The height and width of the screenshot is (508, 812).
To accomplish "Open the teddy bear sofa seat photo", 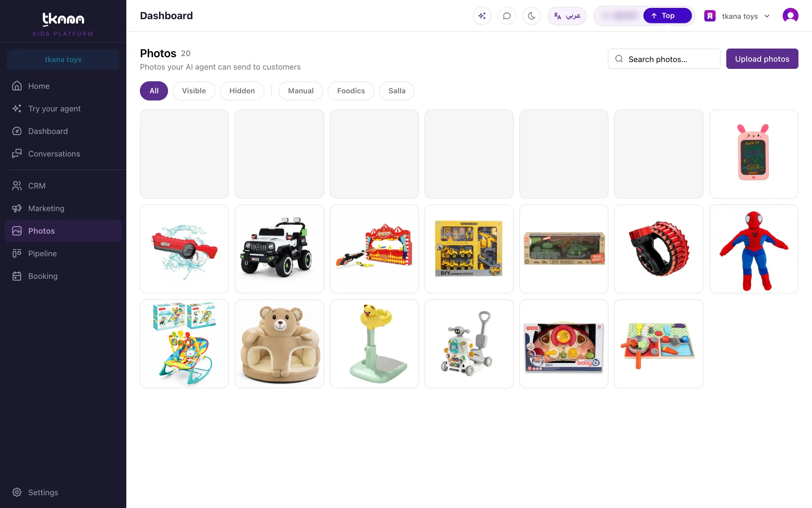I will point(279,344).
